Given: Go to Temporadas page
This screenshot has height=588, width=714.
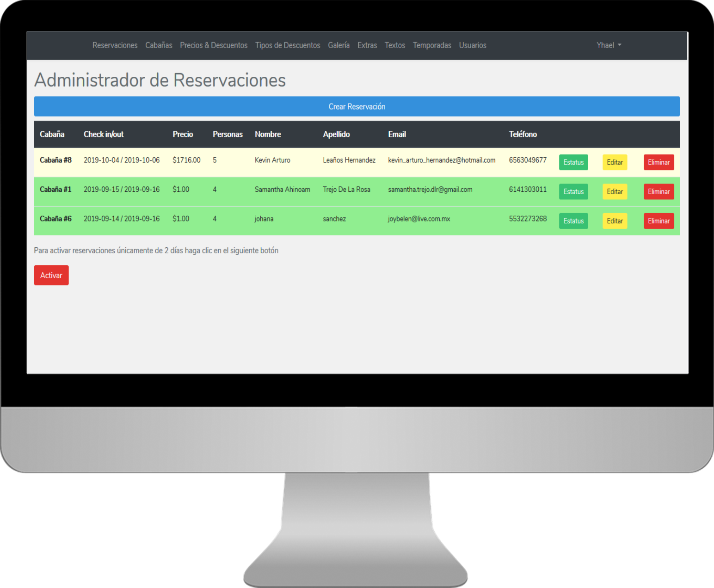Looking at the screenshot, I should pyautogui.click(x=432, y=45).
